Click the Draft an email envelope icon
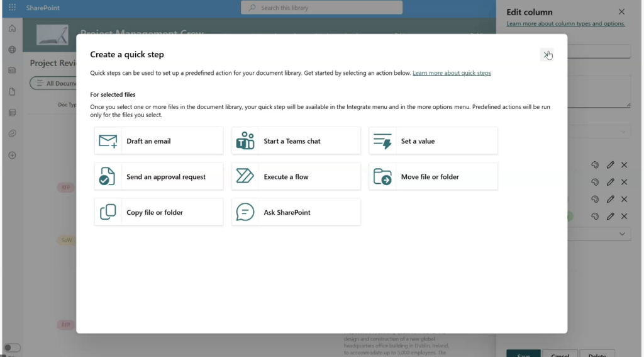 108,141
